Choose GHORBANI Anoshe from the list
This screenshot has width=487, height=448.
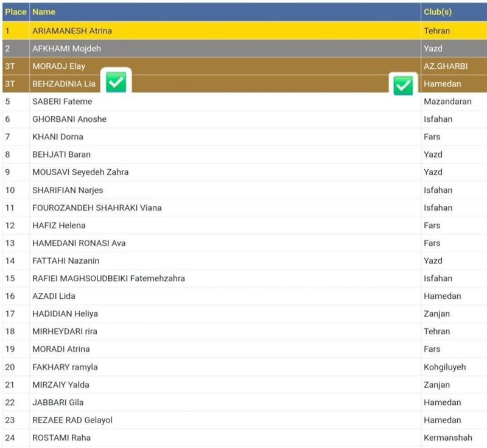pyautogui.click(x=69, y=119)
